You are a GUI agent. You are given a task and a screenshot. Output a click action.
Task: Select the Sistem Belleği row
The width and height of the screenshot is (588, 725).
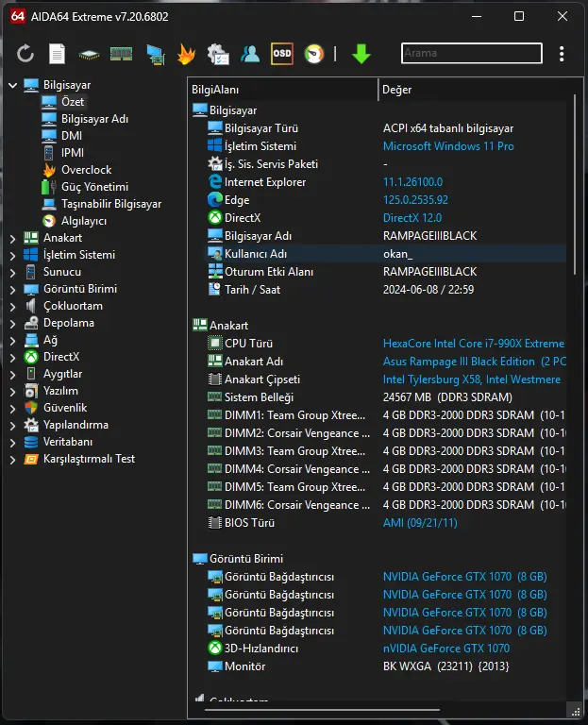click(386, 397)
